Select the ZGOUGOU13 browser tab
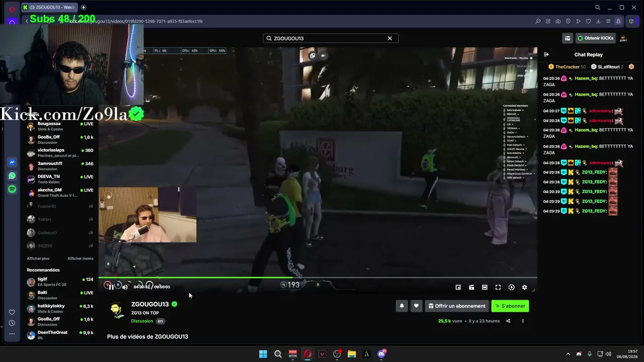 point(50,7)
